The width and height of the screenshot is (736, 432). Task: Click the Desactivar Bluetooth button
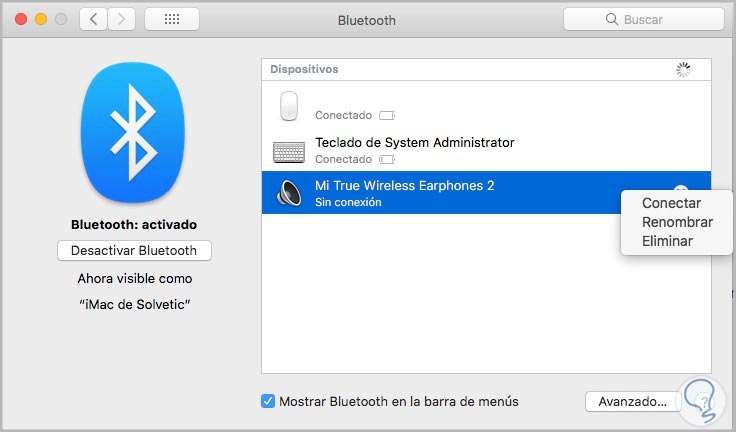[134, 250]
